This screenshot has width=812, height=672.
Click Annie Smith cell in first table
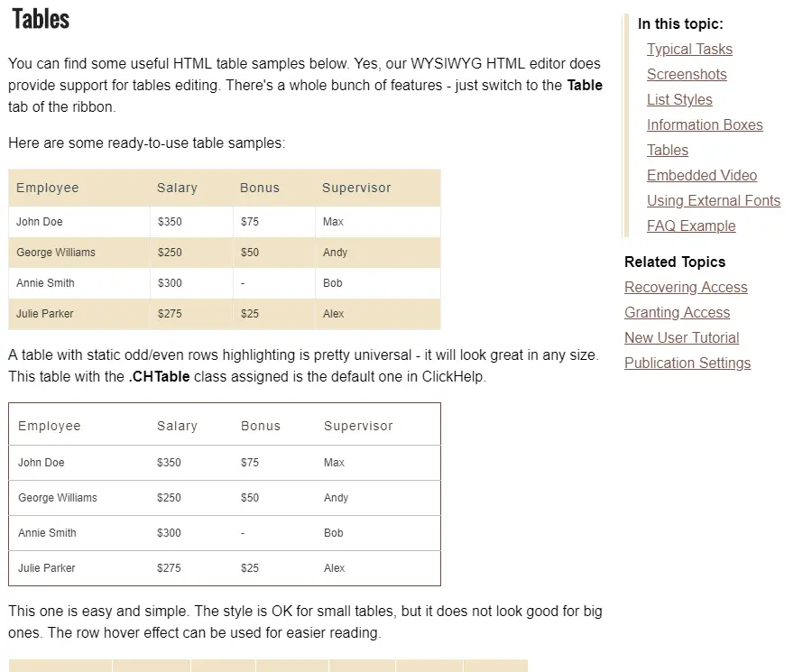click(45, 283)
